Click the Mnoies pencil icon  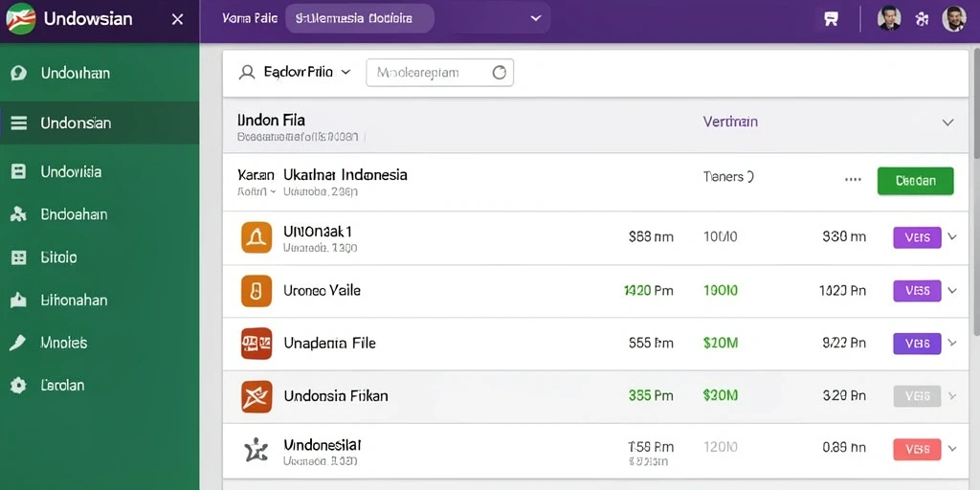click(19, 343)
